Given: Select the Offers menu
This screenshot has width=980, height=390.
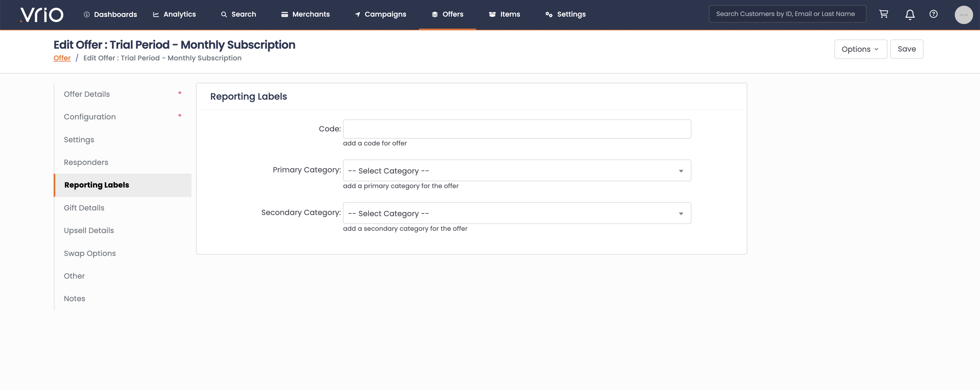Looking at the screenshot, I should pos(447,14).
